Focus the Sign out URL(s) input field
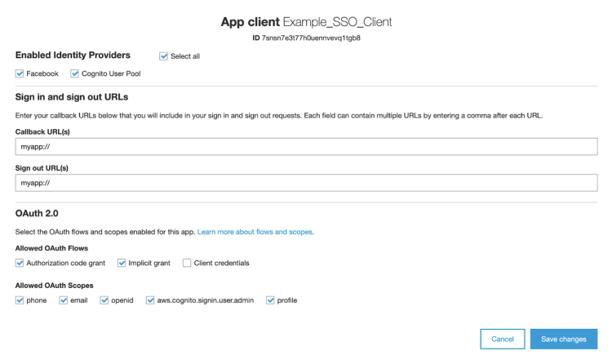Screen dimensions: 612x364 [306, 183]
